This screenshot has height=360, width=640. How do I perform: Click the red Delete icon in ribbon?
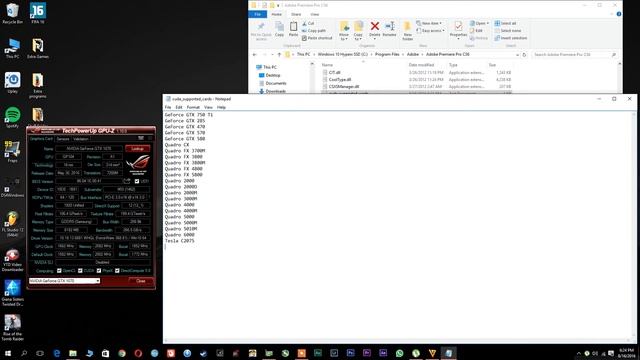pos(375,27)
